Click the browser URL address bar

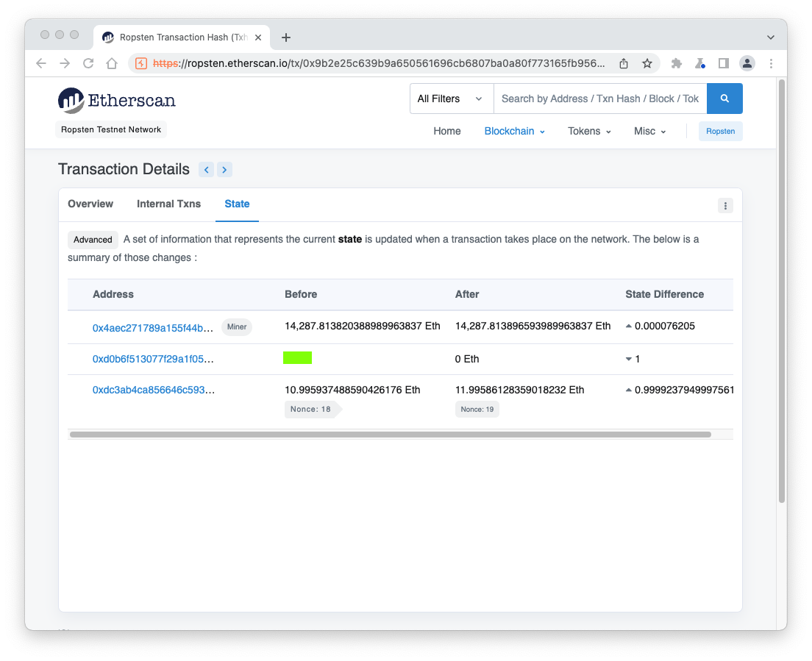[378, 63]
